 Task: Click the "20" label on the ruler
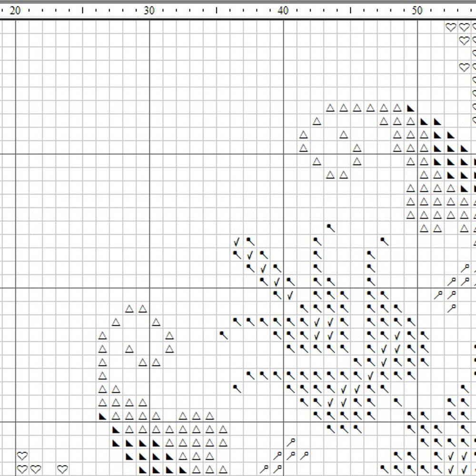coord(15,10)
